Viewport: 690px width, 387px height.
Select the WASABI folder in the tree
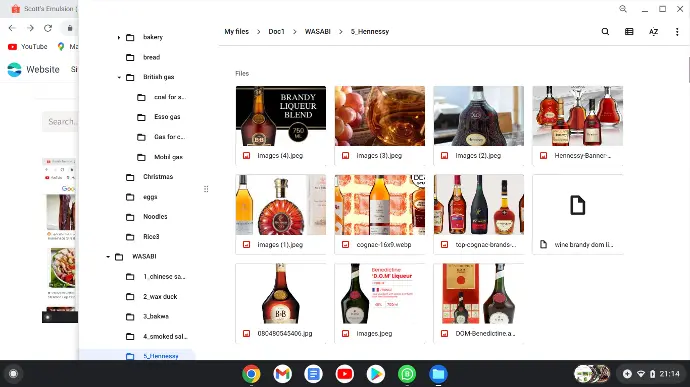(144, 257)
